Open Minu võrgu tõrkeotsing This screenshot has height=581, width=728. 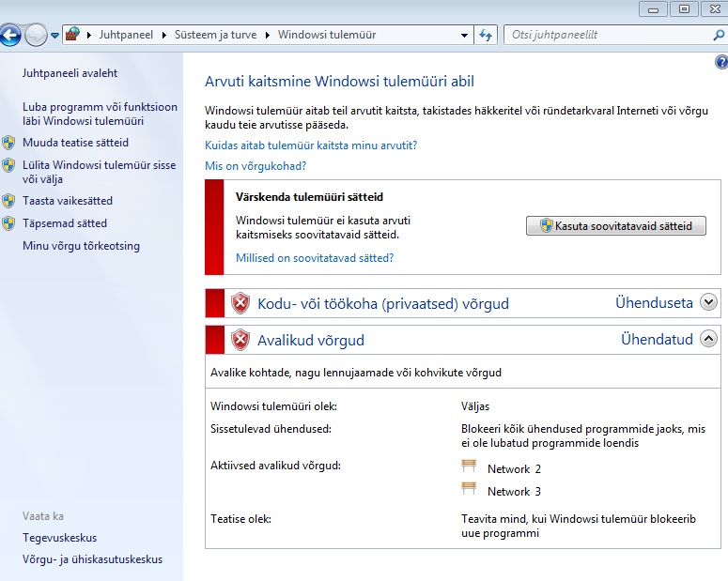click(x=81, y=246)
